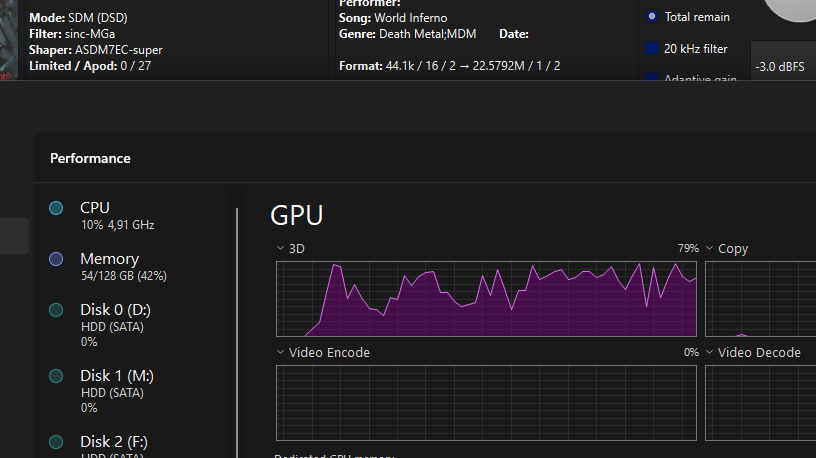816x458 pixels.
Task: Click the purple 3D usage graph
Action: [486, 299]
